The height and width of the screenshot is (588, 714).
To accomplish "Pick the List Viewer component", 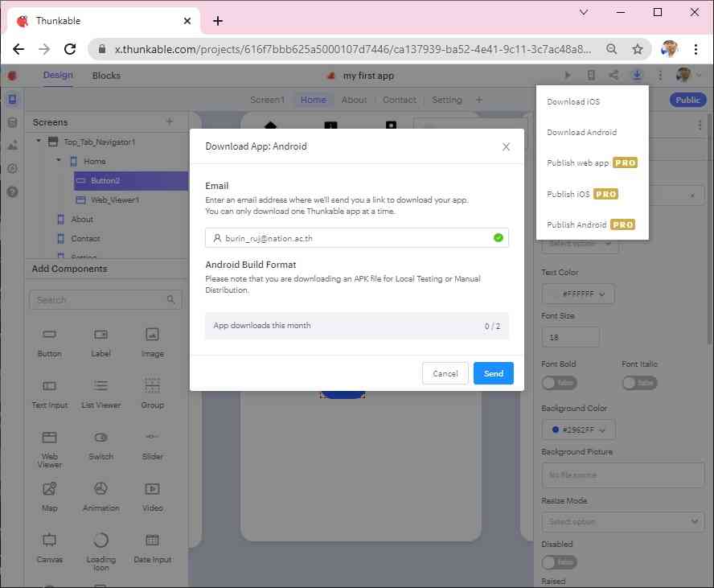I will 101,394.
